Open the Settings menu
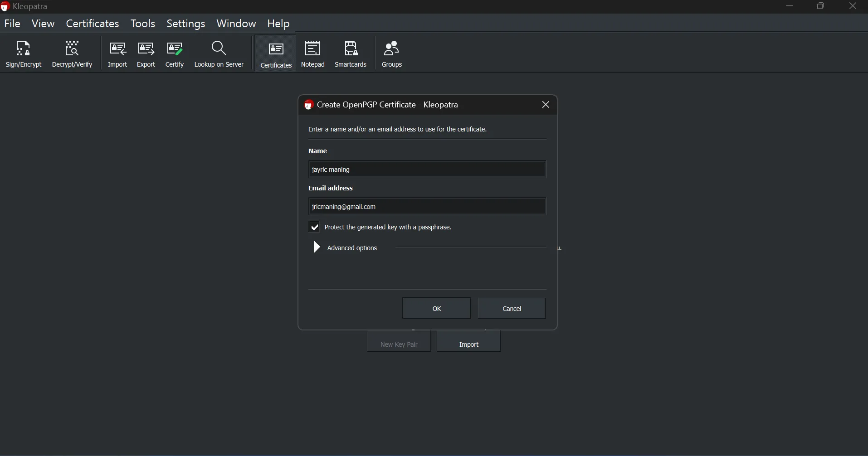This screenshot has width=868, height=456. [x=186, y=24]
